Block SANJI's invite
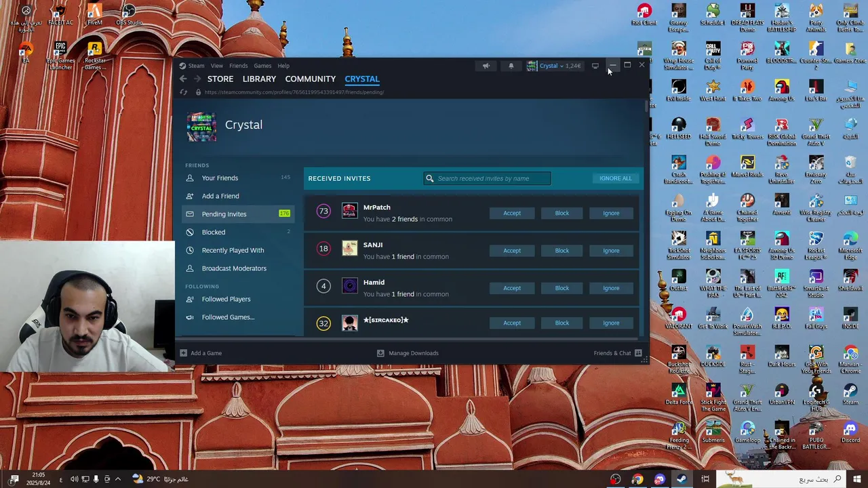The width and height of the screenshot is (868, 488). (562, 251)
